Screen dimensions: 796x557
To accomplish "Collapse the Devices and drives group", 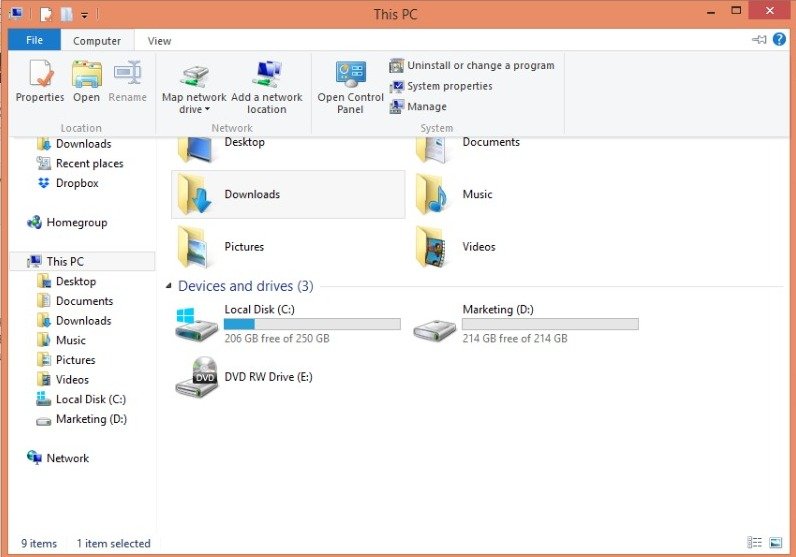I will [x=169, y=286].
